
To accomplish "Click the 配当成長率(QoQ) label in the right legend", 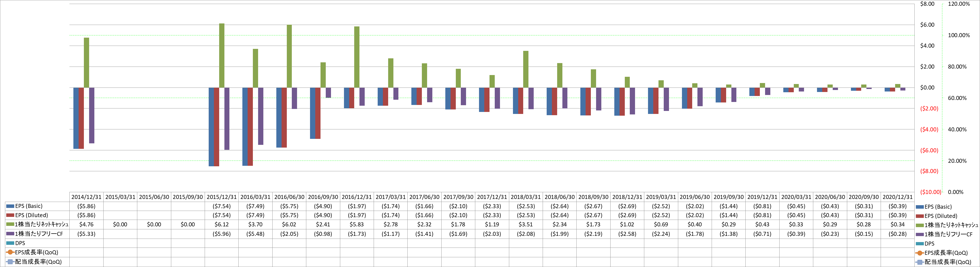I will click(948, 262).
